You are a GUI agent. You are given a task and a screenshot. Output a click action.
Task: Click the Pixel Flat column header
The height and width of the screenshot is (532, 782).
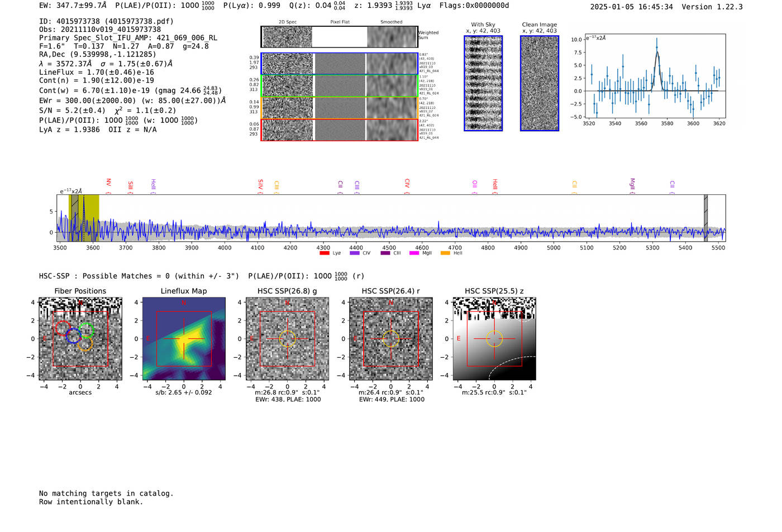[340, 22]
